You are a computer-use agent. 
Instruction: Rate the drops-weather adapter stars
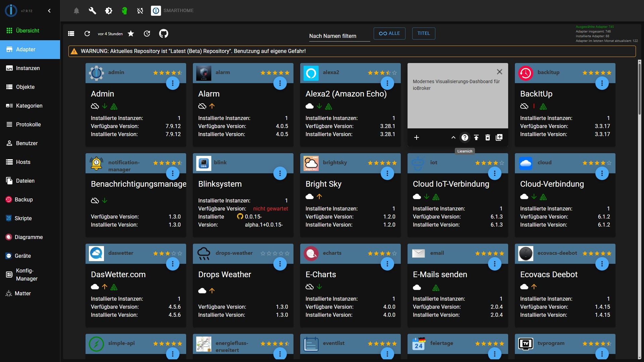[275, 253]
